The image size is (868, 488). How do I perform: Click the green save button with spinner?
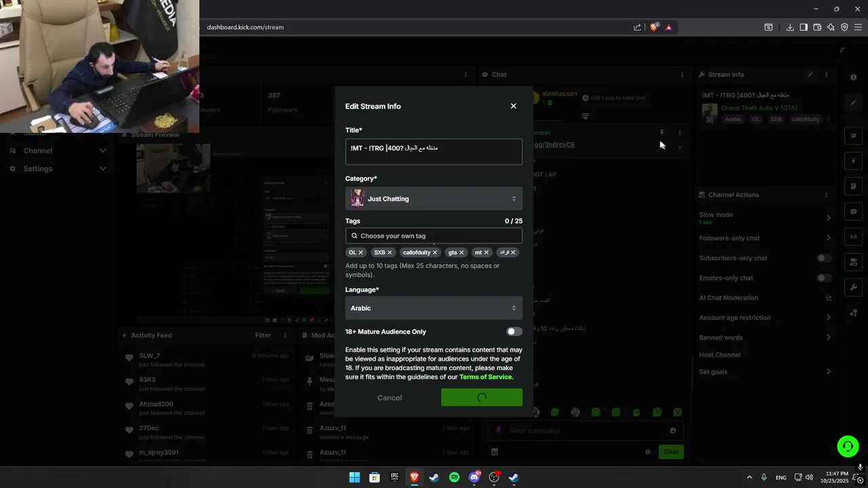(x=481, y=398)
